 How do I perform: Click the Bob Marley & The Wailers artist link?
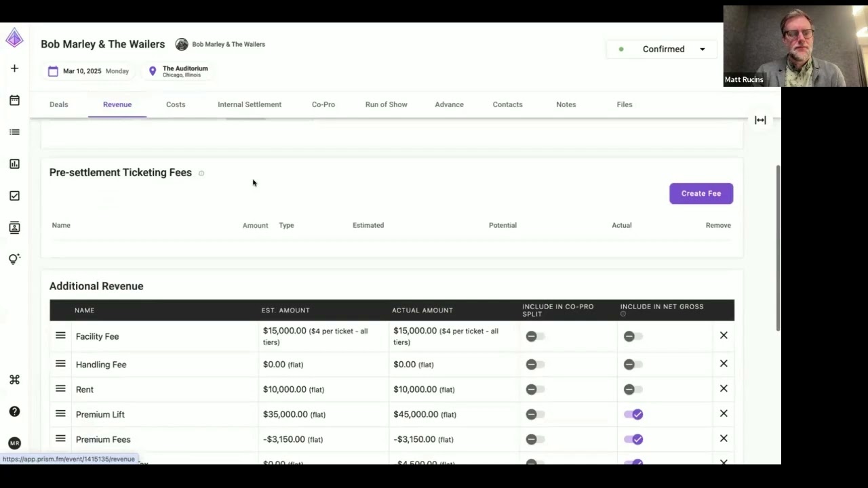point(229,44)
